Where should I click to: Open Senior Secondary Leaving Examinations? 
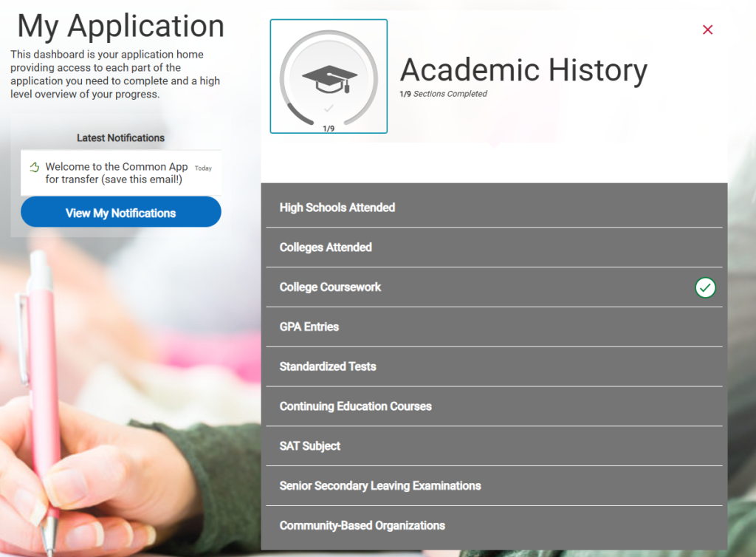pyautogui.click(x=380, y=487)
